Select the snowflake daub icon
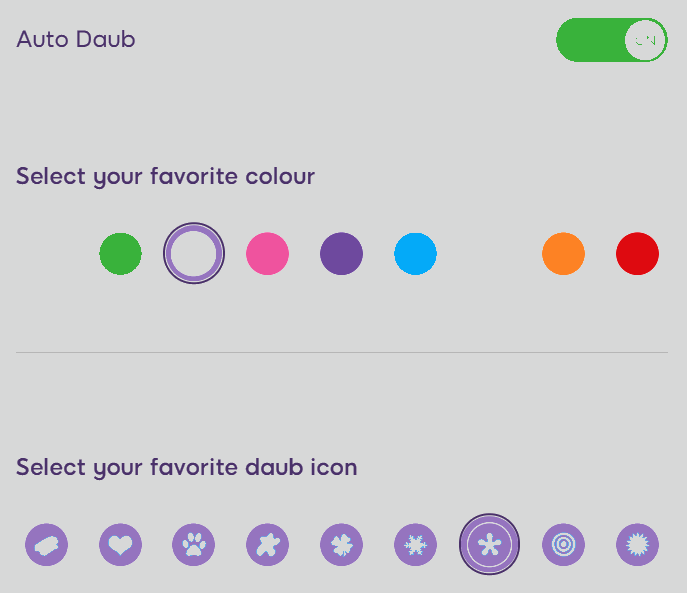Image resolution: width=687 pixels, height=593 pixels. [x=415, y=544]
